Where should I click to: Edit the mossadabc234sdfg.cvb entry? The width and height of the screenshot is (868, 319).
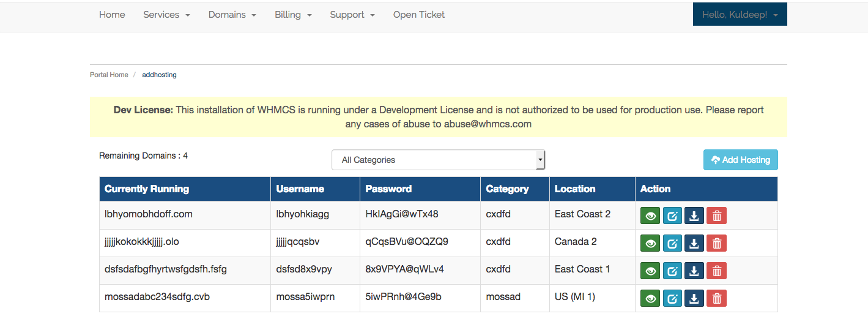pos(672,298)
